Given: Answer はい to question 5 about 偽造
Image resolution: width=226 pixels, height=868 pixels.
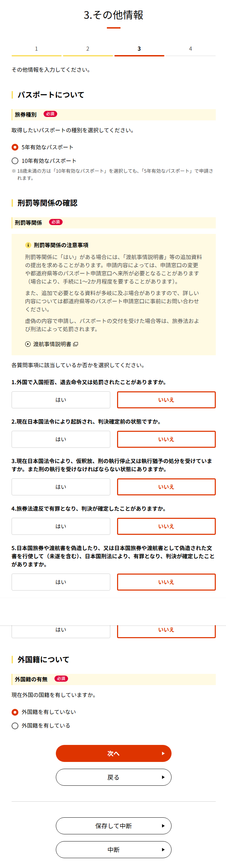Looking at the screenshot, I should pos(61,582).
